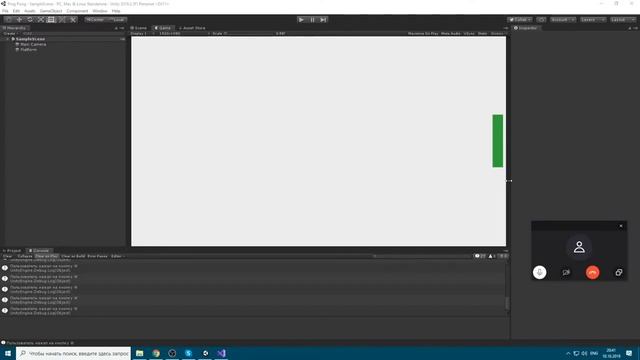Select the Rect Transform tool
The width and height of the screenshot is (640, 360).
(51, 20)
